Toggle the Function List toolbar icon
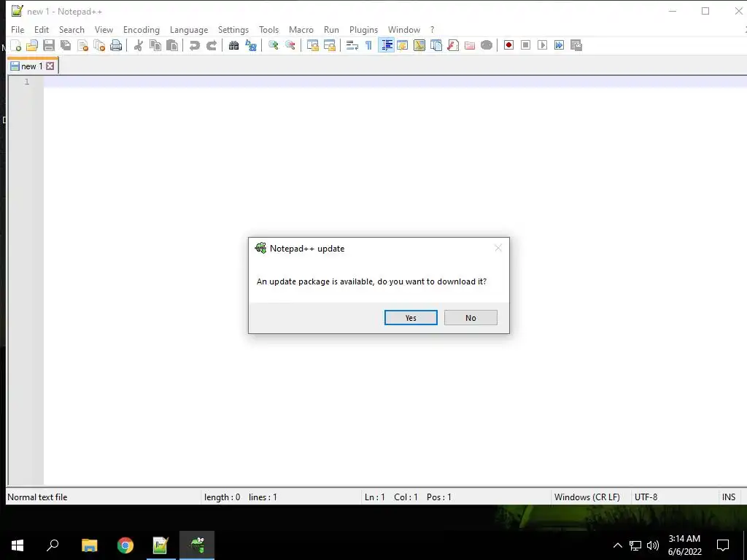Viewport: 747px width, 560px height. (453, 45)
